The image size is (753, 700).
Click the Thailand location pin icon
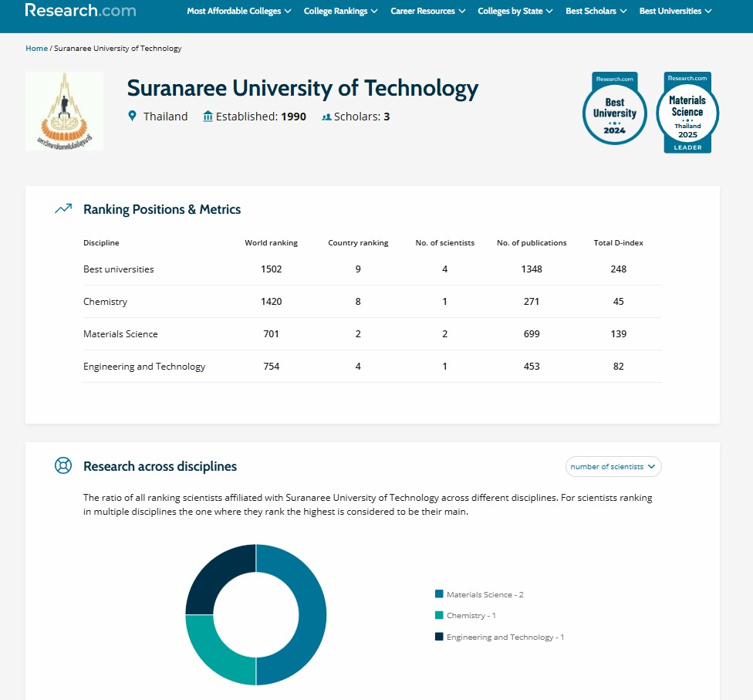click(x=132, y=116)
